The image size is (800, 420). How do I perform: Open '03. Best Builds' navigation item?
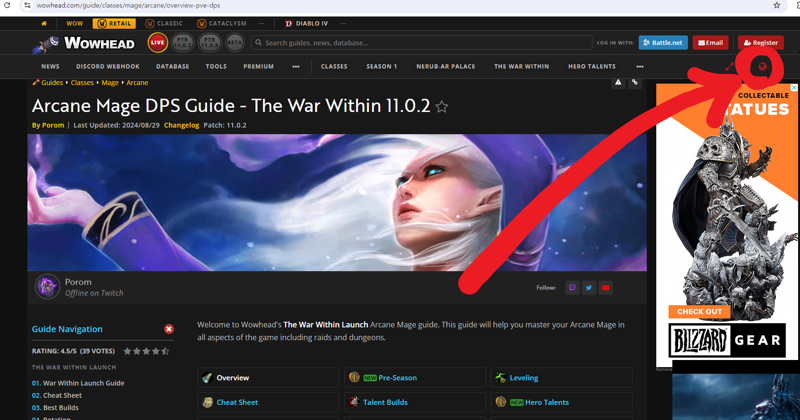click(x=55, y=408)
